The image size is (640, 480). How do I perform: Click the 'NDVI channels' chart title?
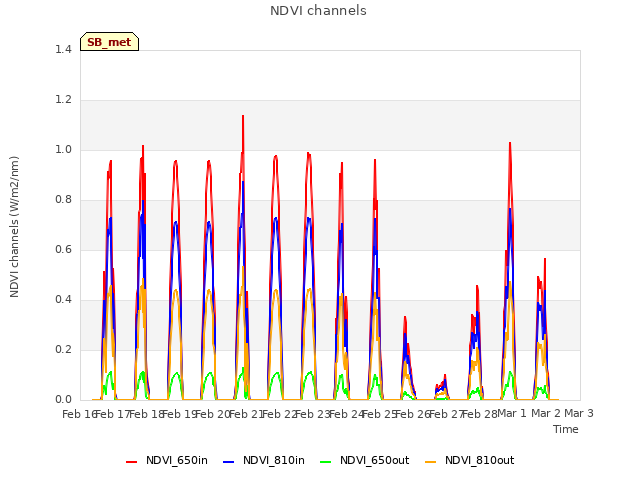(x=318, y=11)
